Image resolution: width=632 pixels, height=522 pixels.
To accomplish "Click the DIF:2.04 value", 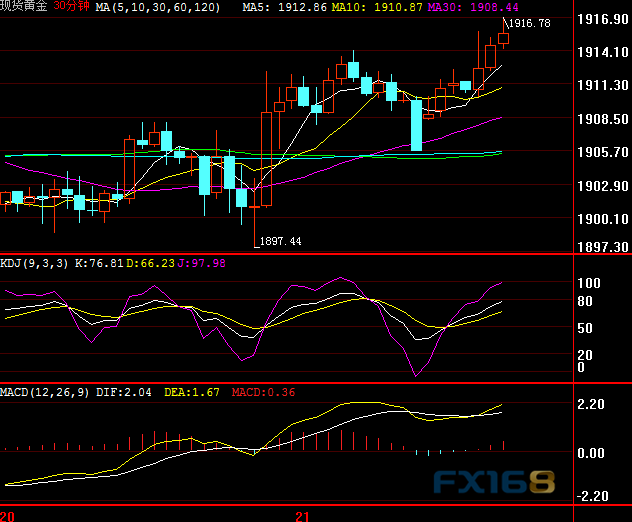I will (x=124, y=392).
